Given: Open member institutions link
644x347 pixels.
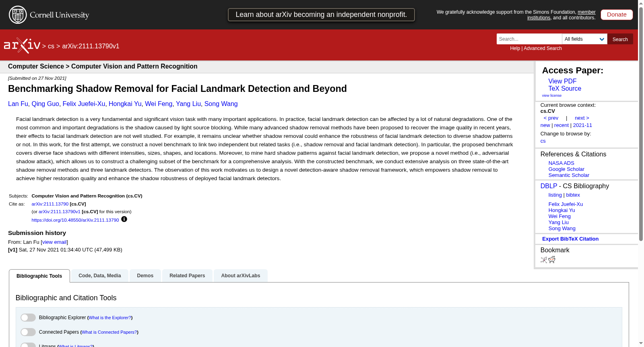Looking at the screenshot, I should tap(561, 15).
